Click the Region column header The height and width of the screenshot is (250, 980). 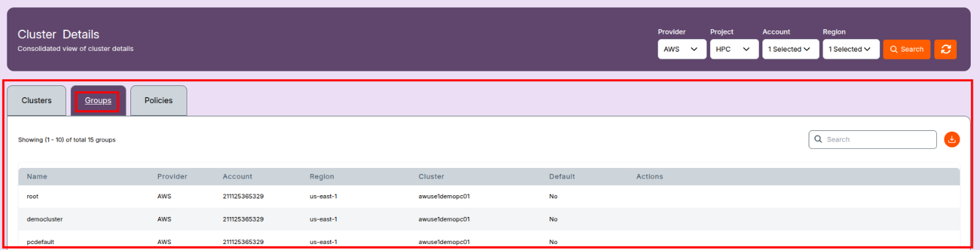pyautogui.click(x=322, y=177)
